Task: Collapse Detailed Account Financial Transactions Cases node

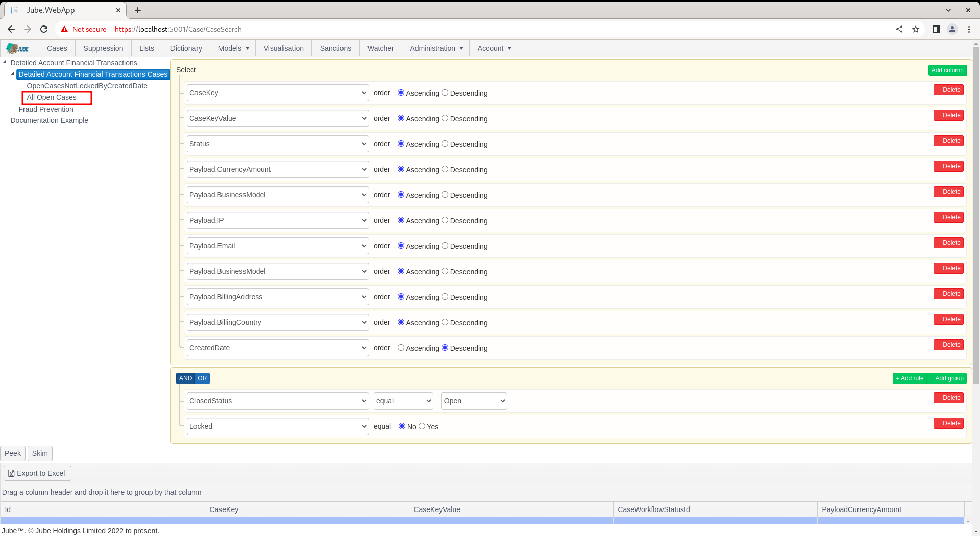Action: (13, 74)
